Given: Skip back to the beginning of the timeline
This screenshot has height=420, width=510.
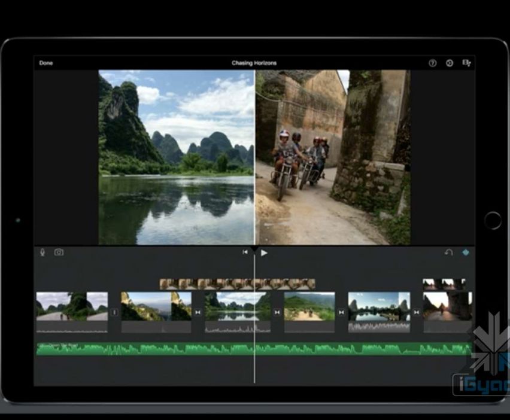Looking at the screenshot, I should [245, 252].
